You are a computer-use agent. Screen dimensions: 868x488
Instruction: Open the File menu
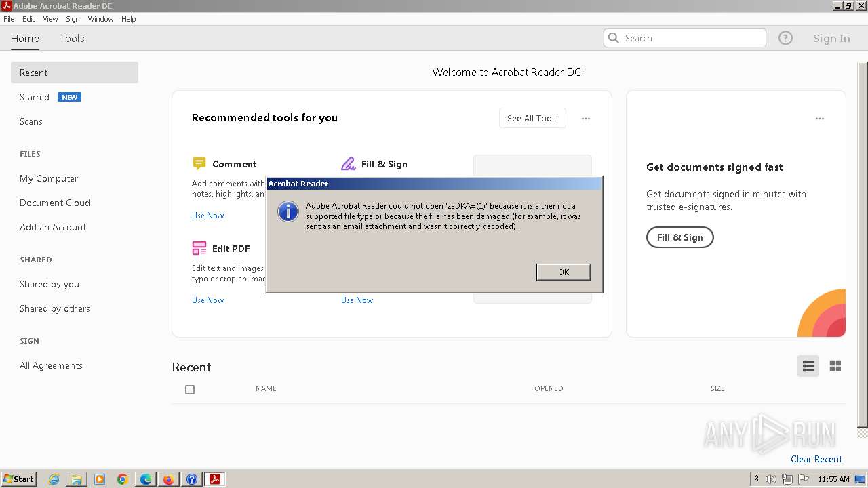9,19
